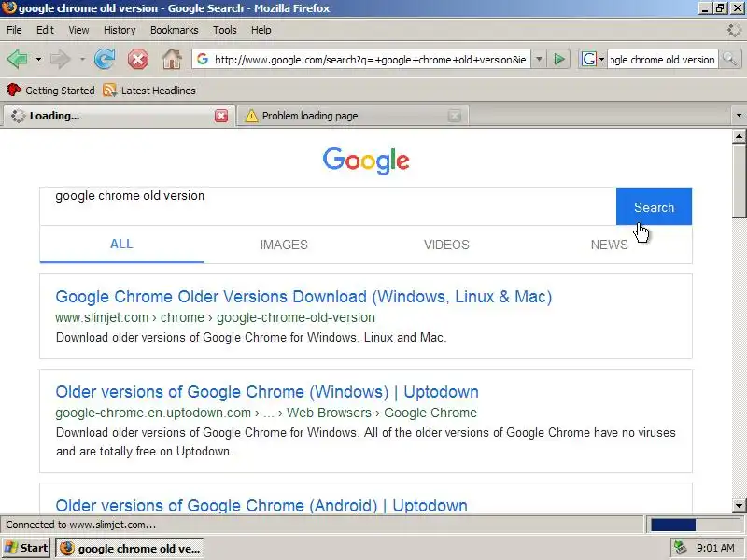Image resolution: width=747 pixels, height=560 pixels.
Task: Click the Google favicon in the address bar
Action: point(203,59)
